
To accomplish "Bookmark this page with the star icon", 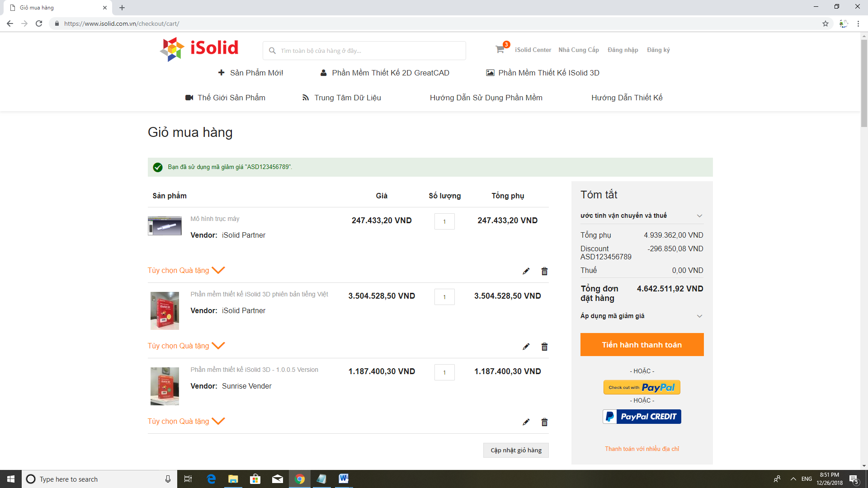I will point(826,23).
